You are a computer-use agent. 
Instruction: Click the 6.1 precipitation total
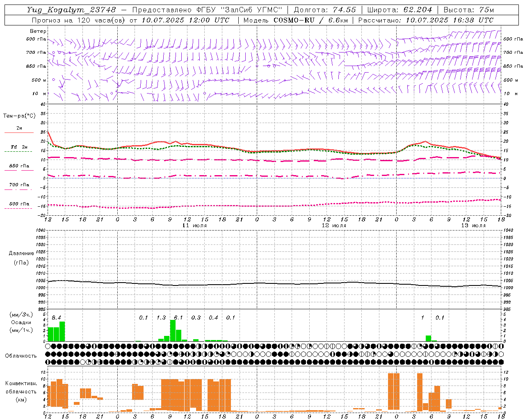coord(178,317)
